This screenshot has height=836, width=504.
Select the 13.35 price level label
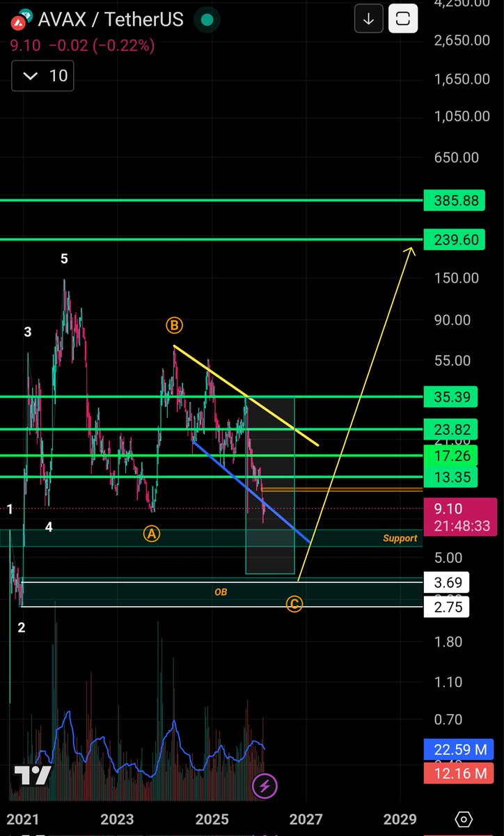(451, 477)
